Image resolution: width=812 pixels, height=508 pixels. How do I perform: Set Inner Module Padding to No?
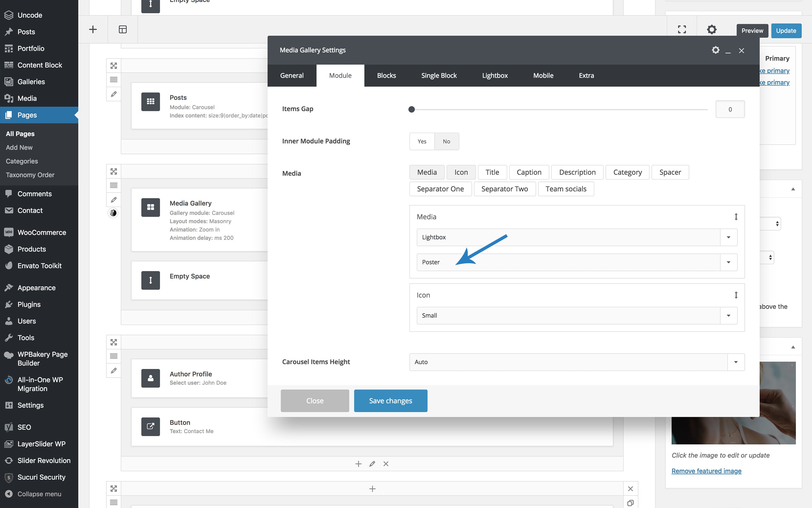click(446, 141)
